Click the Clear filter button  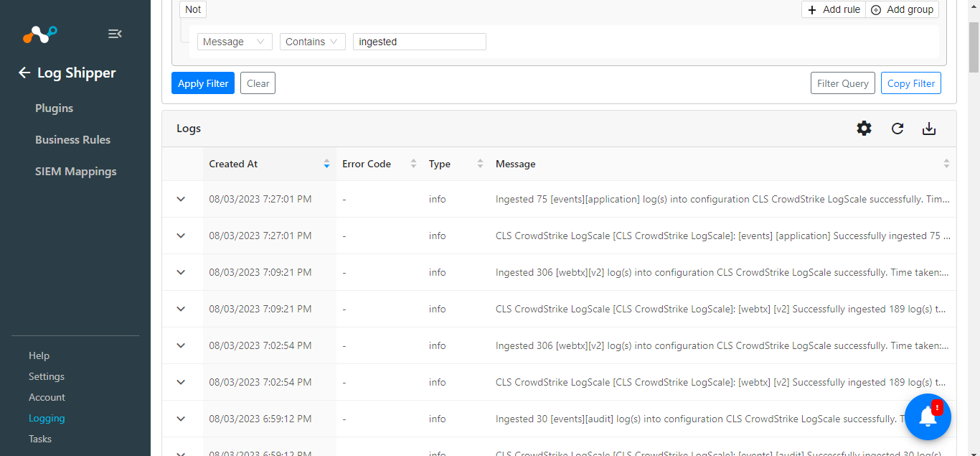258,83
